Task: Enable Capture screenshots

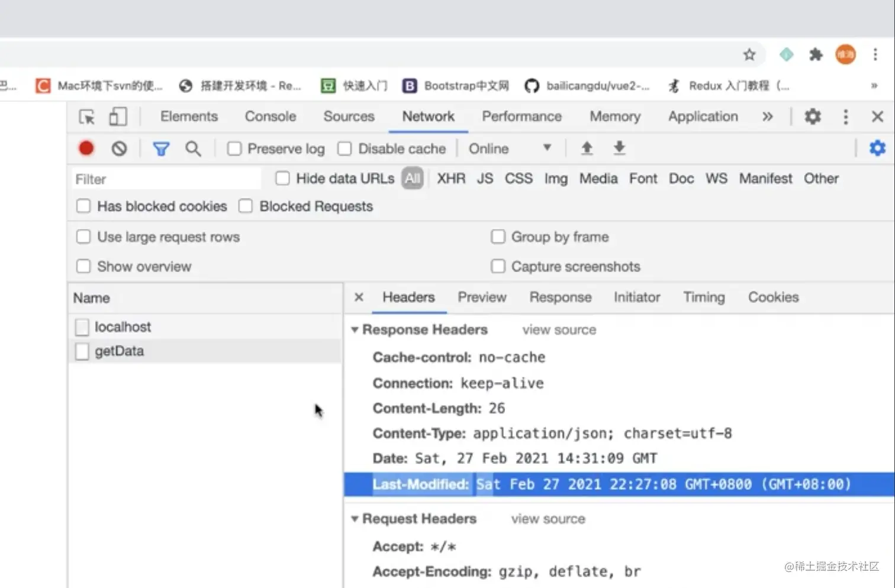Action: (x=498, y=267)
